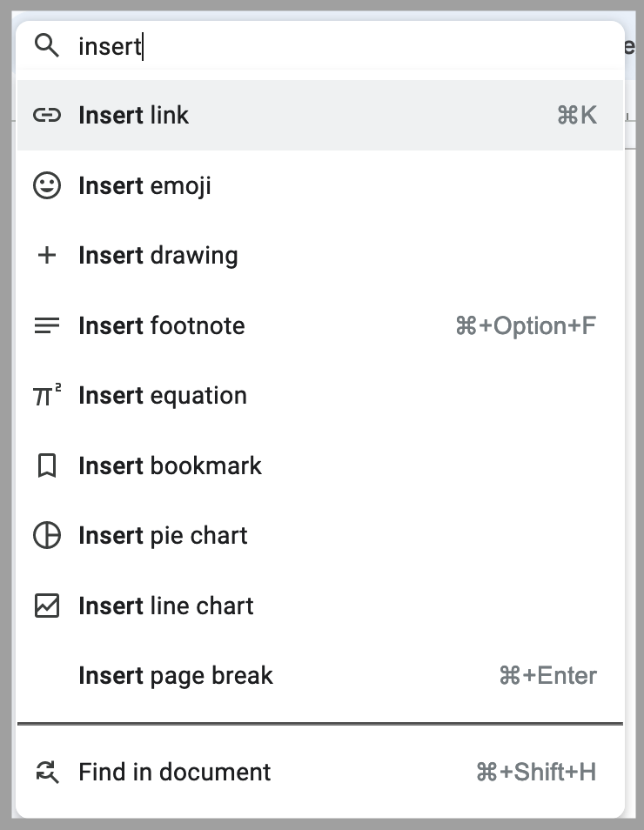Select Insert drawing option
Screen dimensions: 644x830
coord(158,256)
